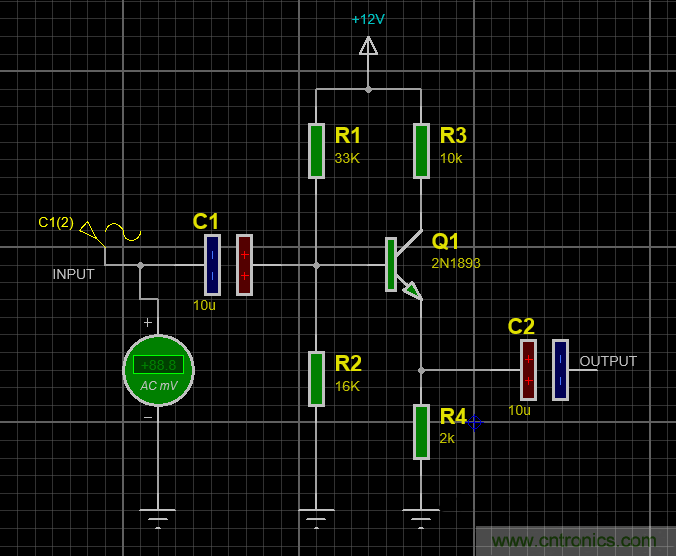Select the R2 resistor symbol
Screen dimensions: 676x556
click(x=316, y=378)
